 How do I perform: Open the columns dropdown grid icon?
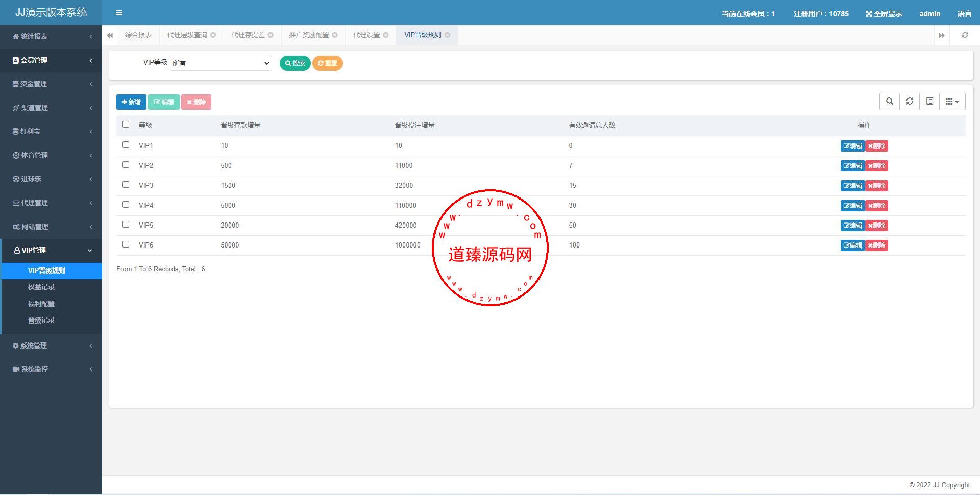(952, 102)
